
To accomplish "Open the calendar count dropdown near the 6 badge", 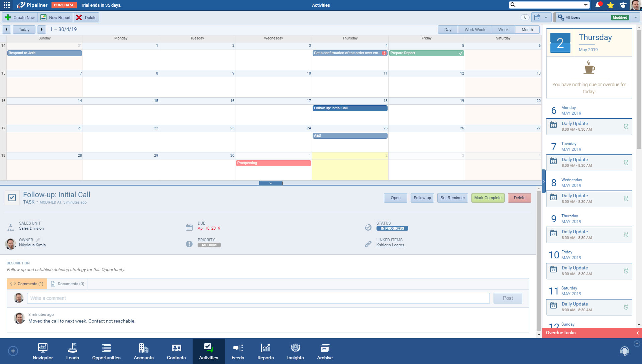I will [x=546, y=17].
